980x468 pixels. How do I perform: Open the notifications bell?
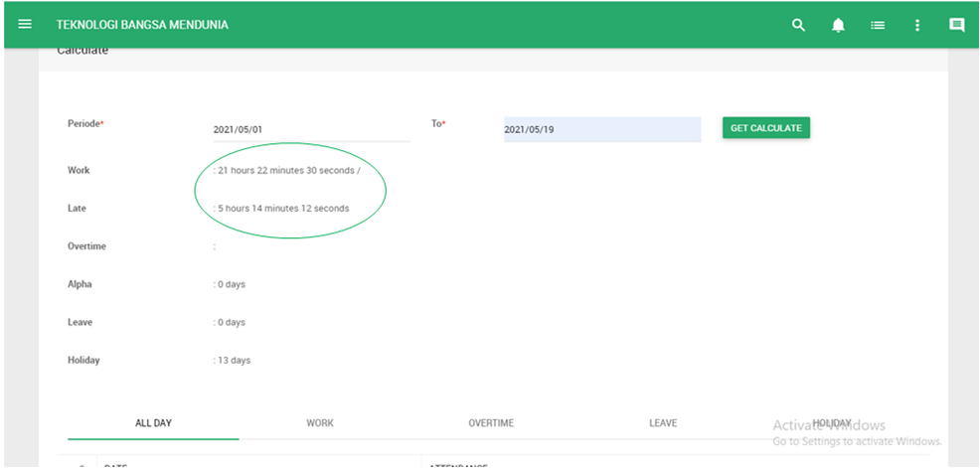[838, 25]
